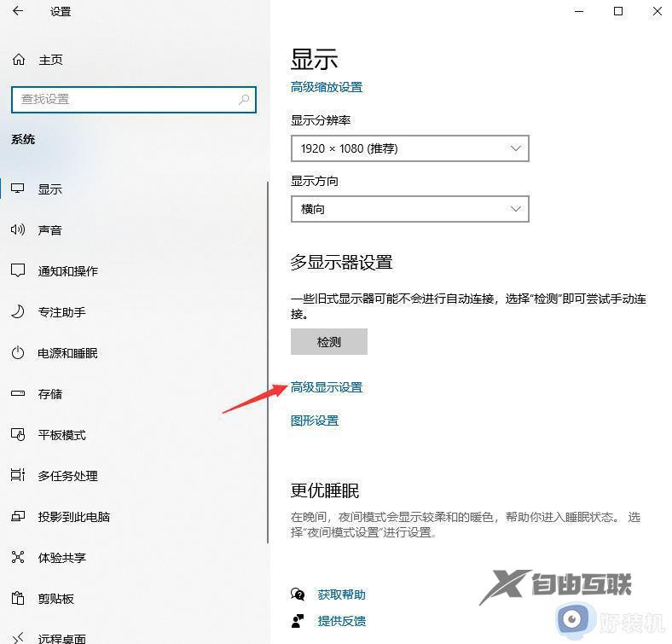Viewport: 672px width, 644px height.
Task: Select 体验共享 in the sidebar
Action: (61, 558)
